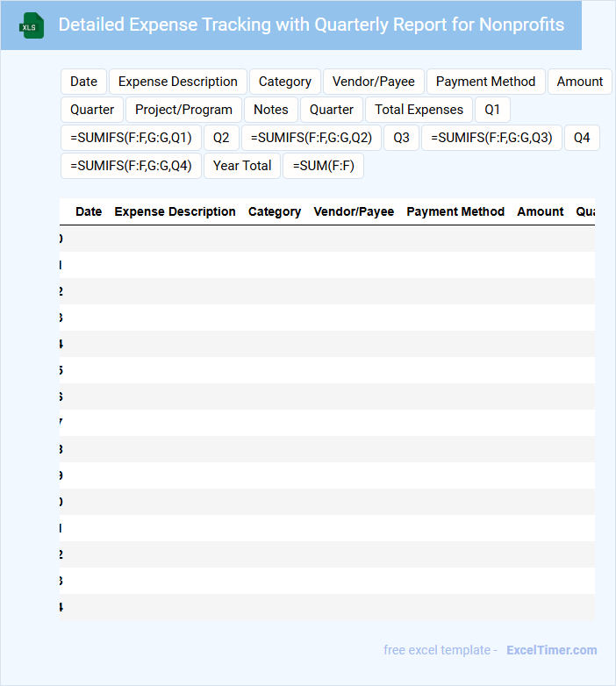Select the Notes tag chip
Screen dimensions: 616x686
271,110
